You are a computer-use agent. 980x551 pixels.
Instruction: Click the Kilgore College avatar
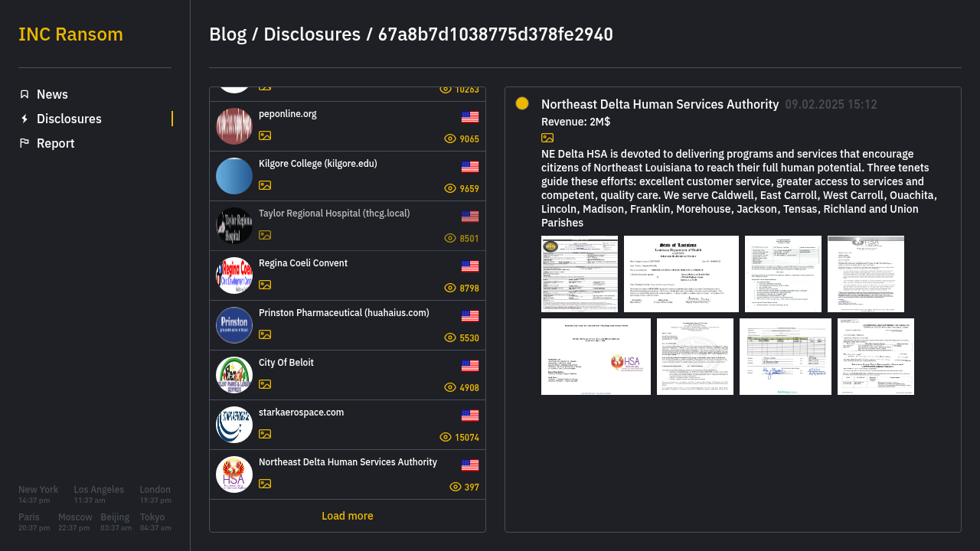(x=234, y=176)
